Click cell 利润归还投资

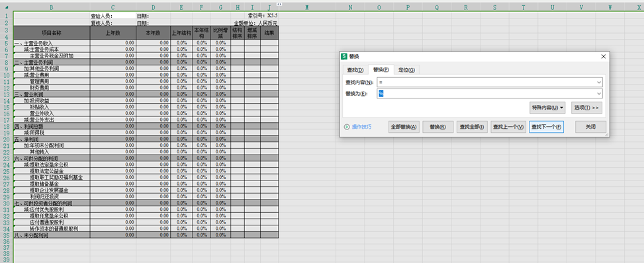[52, 196]
